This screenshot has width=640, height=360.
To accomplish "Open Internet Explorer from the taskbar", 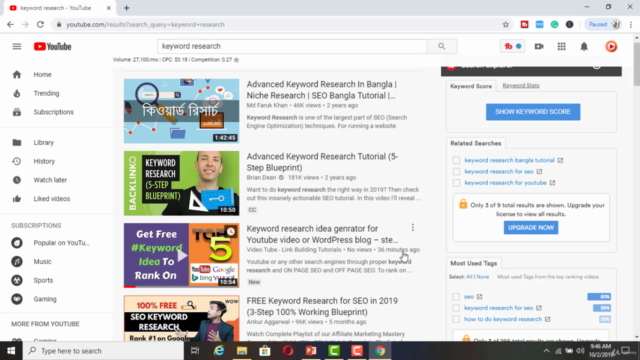I will pos(219,351).
